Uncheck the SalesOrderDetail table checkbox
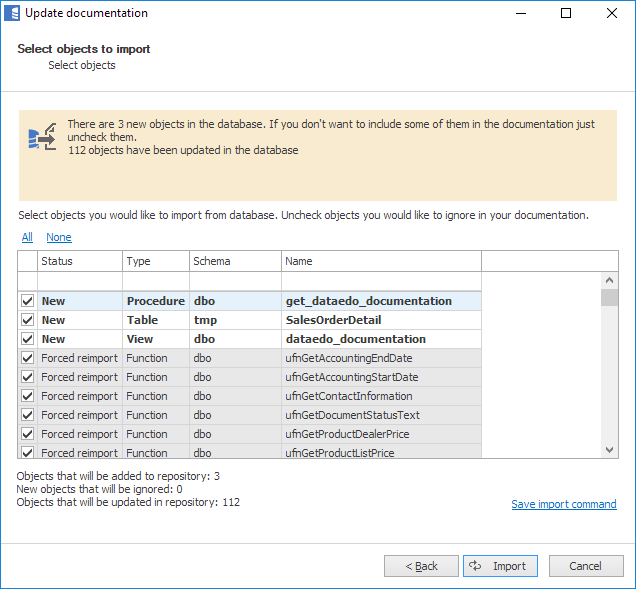The height and width of the screenshot is (589, 636). [28, 320]
